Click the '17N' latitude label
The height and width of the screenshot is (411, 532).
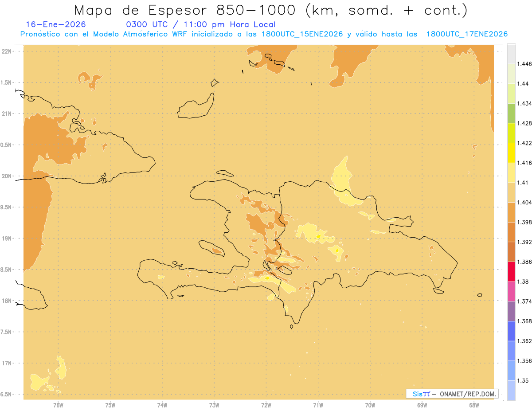coord(7,363)
